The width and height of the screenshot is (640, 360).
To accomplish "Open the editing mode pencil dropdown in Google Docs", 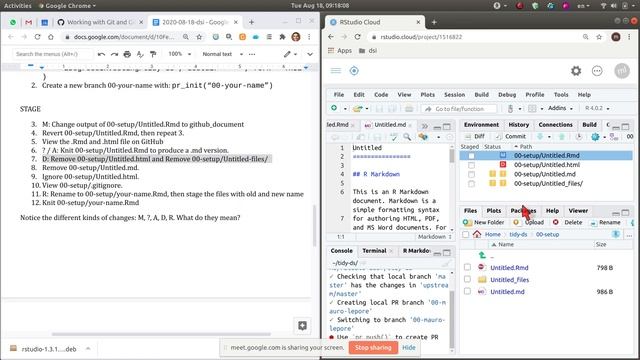I will point(290,54).
